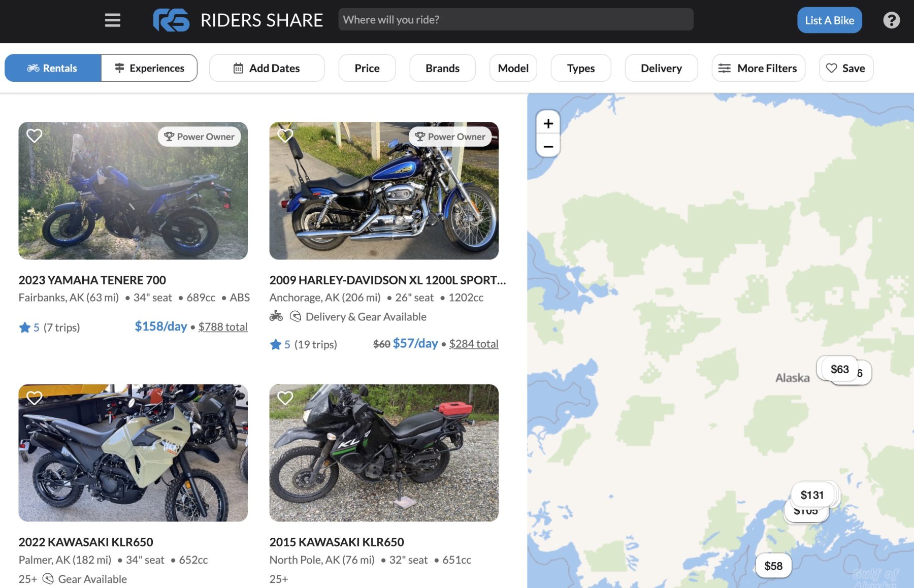914x588 pixels.
Task: Expand the Price filter
Action: [x=367, y=68]
